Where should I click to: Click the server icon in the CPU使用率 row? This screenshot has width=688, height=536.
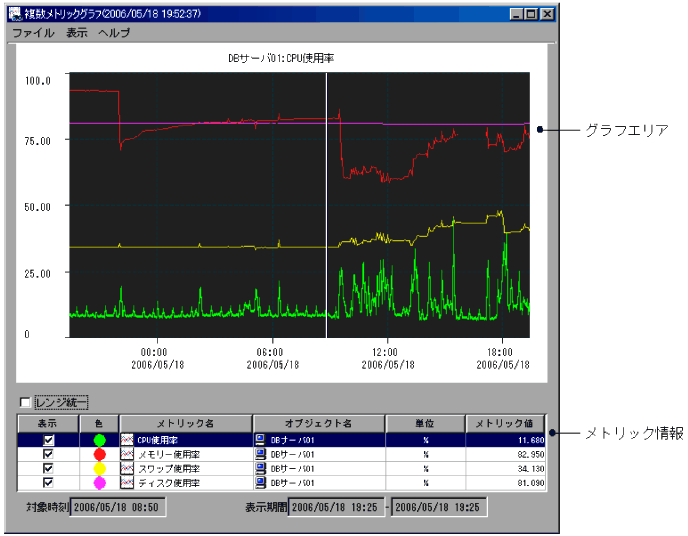click(x=261, y=439)
